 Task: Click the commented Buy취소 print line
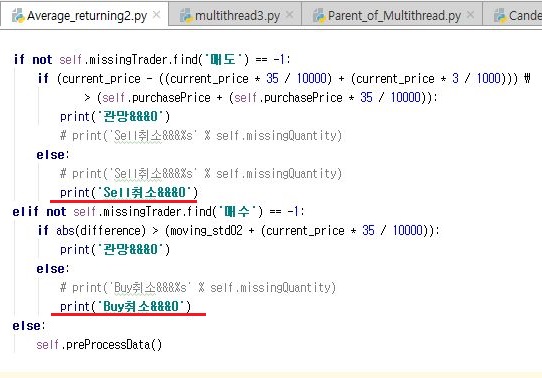pyautogui.click(x=198, y=287)
